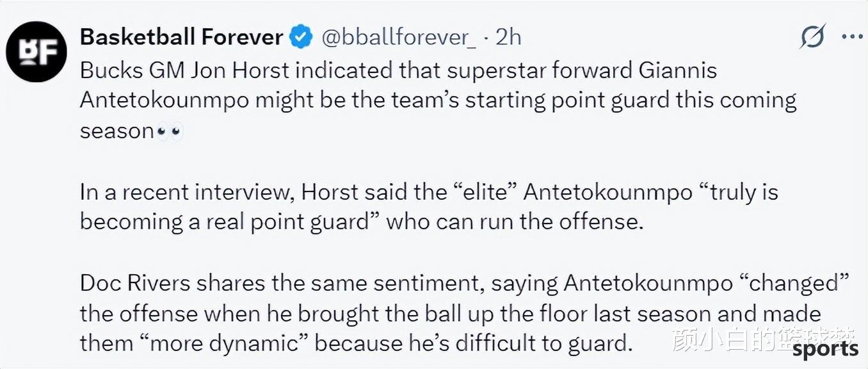868x369 pixels.
Task: Select the paragraph starting "In a recent interview"
Action: tap(429, 207)
